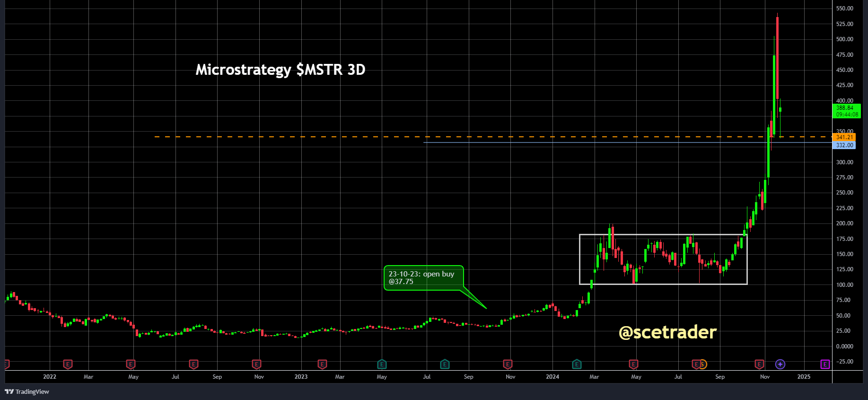868x400 pixels.
Task: Click the red earnings marker near May 2024
Action: (633, 364)
